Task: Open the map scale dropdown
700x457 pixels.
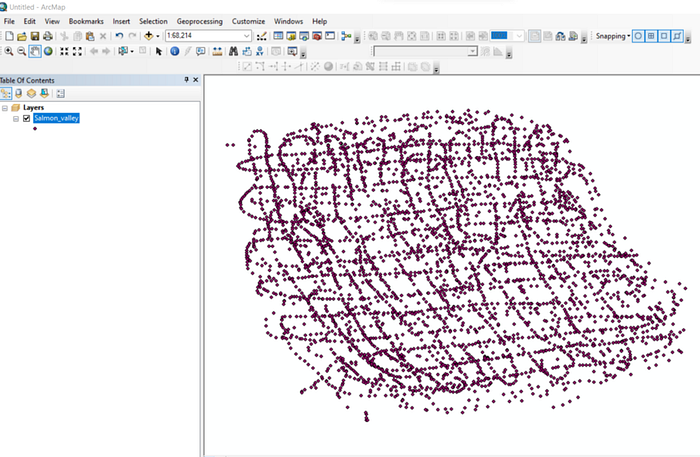Action: [246, 36]
